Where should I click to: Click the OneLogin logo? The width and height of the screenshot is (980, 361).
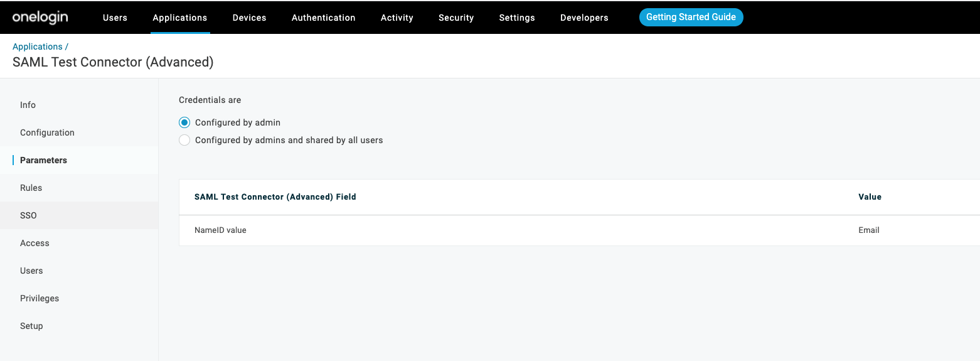pos(40,17)
